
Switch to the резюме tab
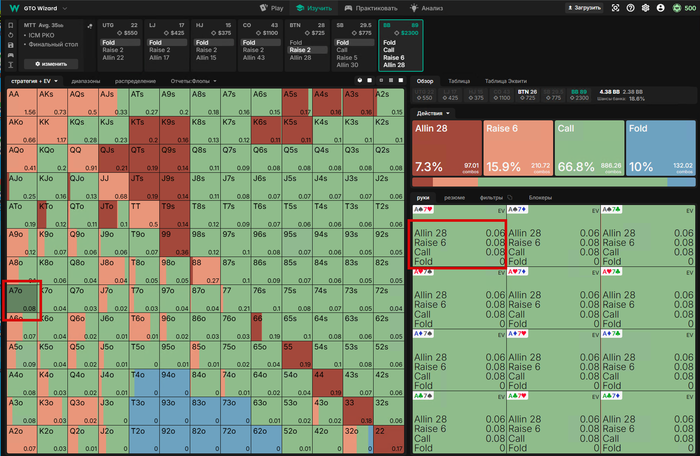454,197
